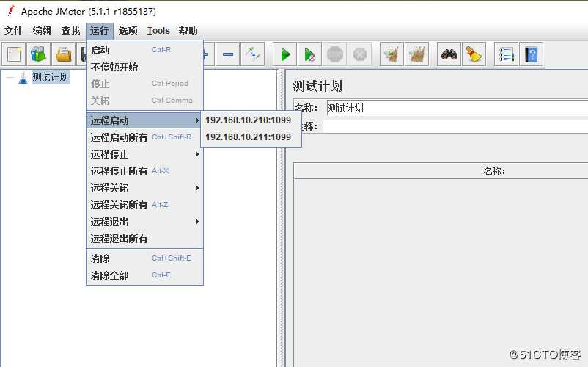Screen dimensions: 588x367
Task: Click the Open file toolbar icon
Action: click(x=64, y=54)
